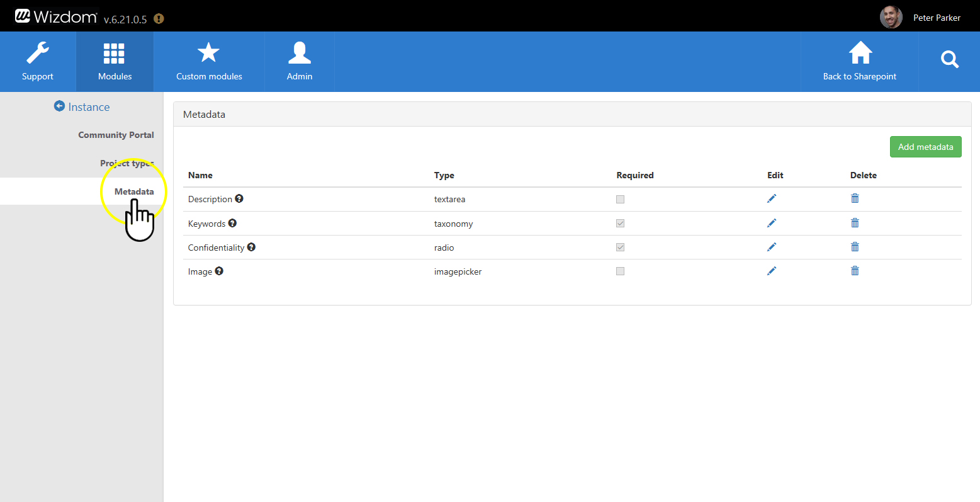Click the pencil edit icon for Description
This screenshot has width=980, height=502.
click(x=772, y=199)
